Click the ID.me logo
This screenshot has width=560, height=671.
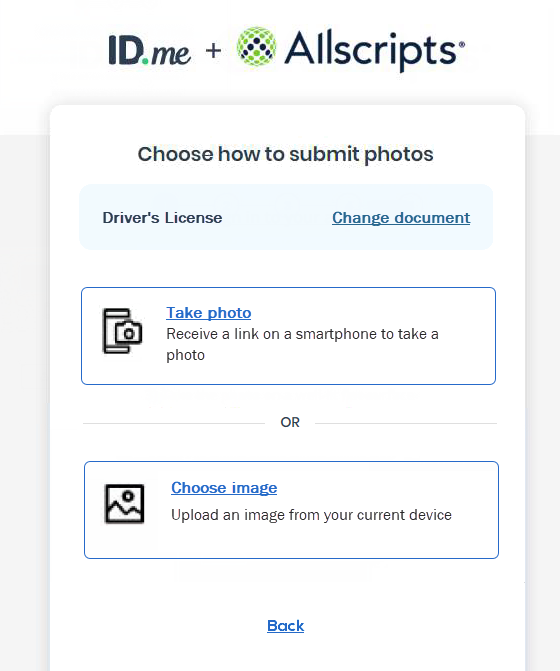149,50
